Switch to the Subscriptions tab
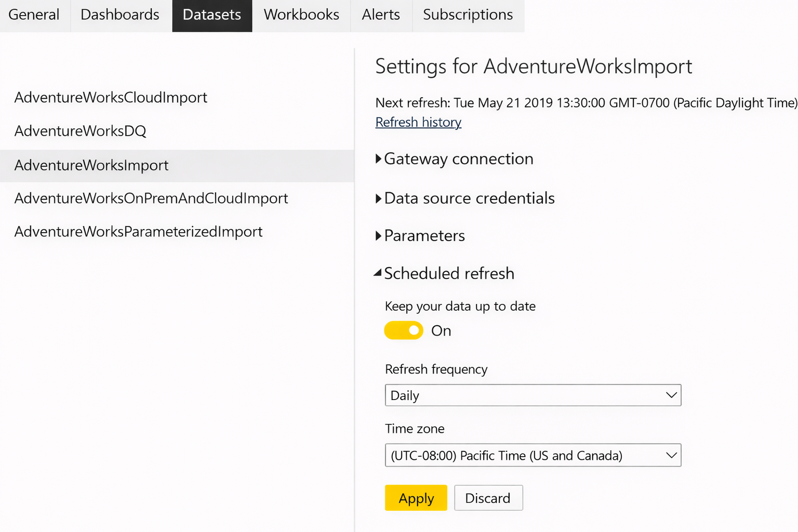 (468, 16)
